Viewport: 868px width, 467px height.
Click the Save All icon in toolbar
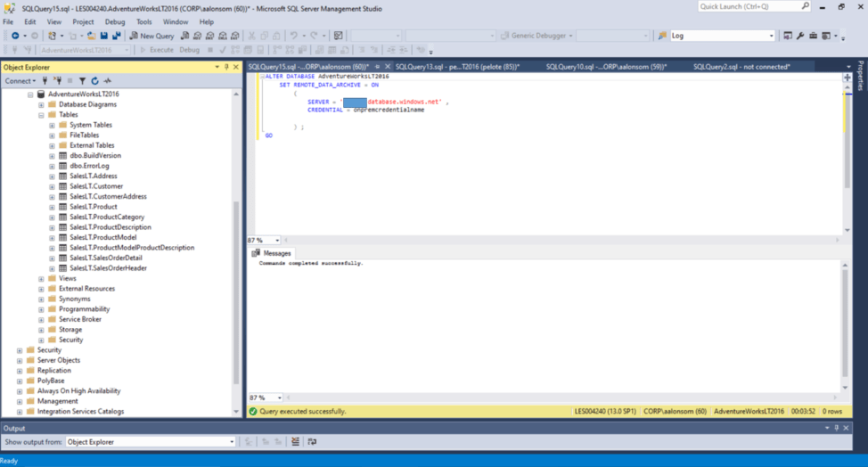click(x=117, y=36)
